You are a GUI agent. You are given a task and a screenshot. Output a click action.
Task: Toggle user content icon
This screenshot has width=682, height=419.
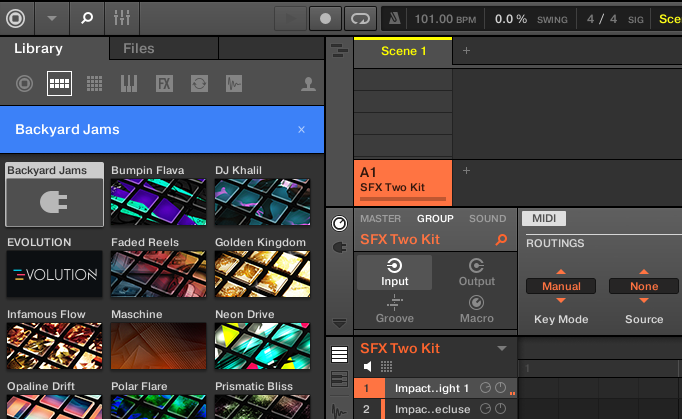[308, 84]
